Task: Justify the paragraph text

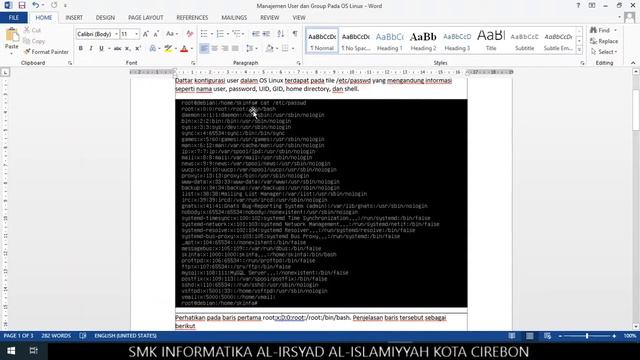Action: (x=235, y=49)
